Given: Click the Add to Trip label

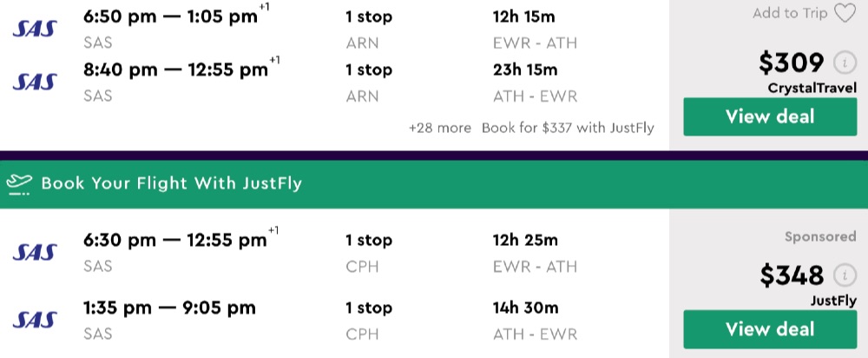Looking at the screenshot, I should click(x=790, y=13).
